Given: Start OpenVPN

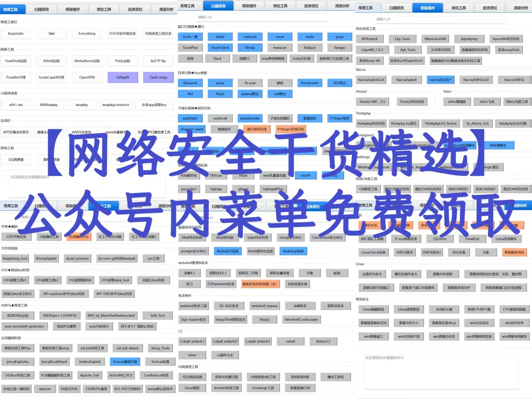Looking at the screenshot, I should tap(87, 77).
